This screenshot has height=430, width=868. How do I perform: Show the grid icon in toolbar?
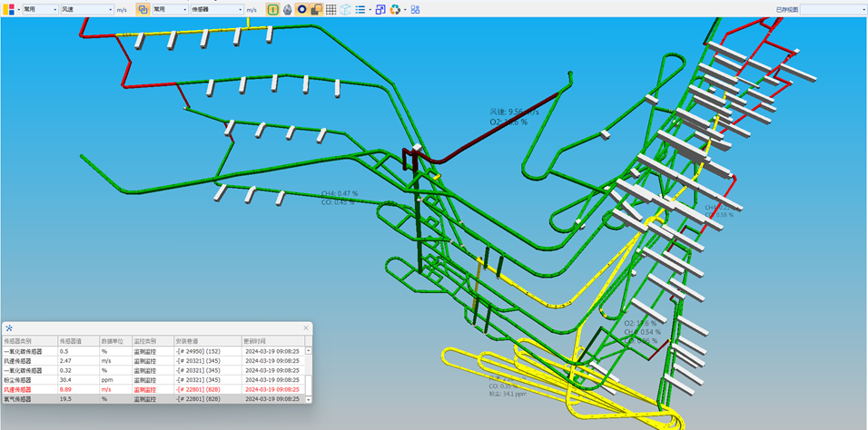tap(330, 9)
